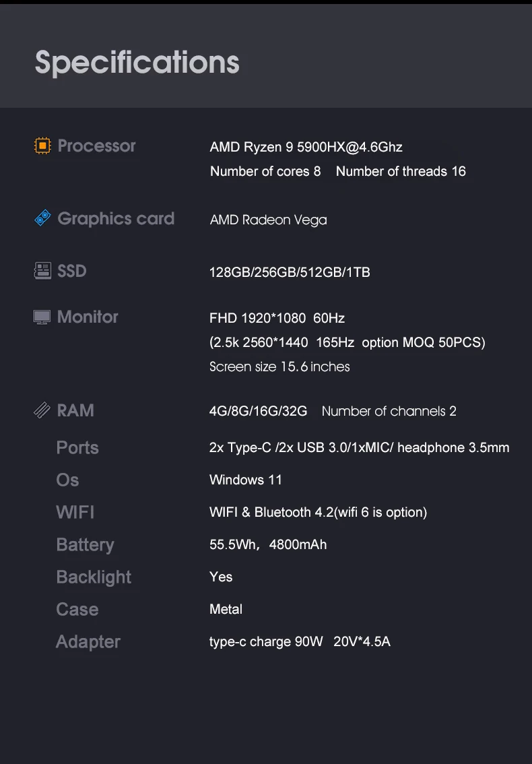Click the Backlight label
The image size is (532, 764).
click(94, 577)
